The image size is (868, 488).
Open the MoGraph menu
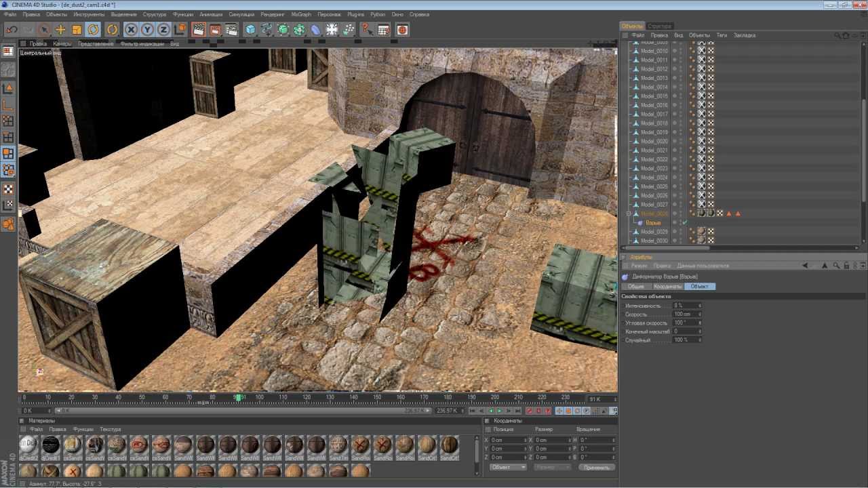(301, 14)
